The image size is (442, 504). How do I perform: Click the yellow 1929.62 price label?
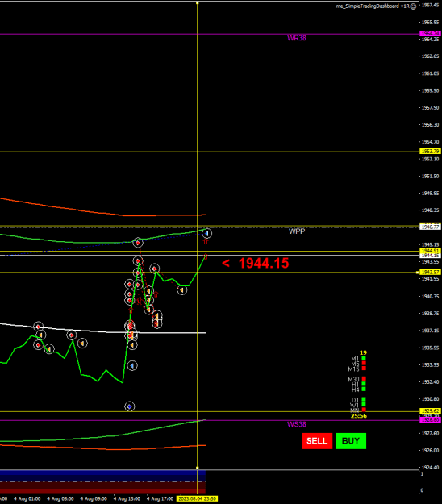pyautogui.click(x=430, y=411)
